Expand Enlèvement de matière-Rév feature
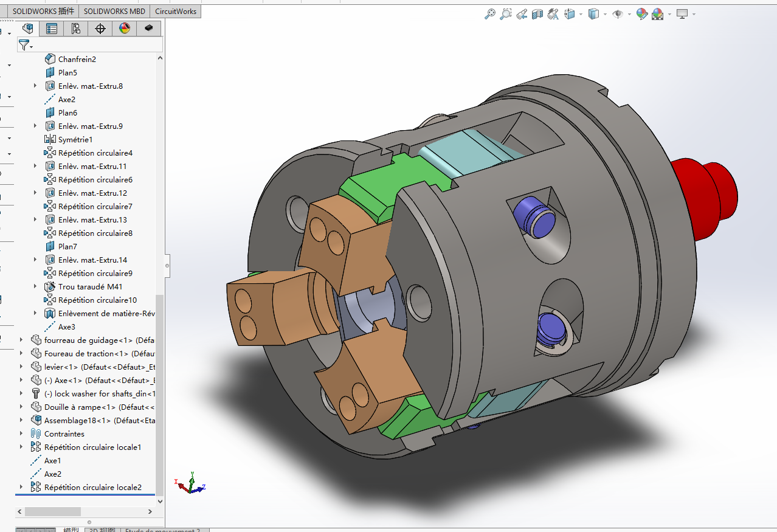The width and height of the screenshot is (777, 532). tap(35, 313)
